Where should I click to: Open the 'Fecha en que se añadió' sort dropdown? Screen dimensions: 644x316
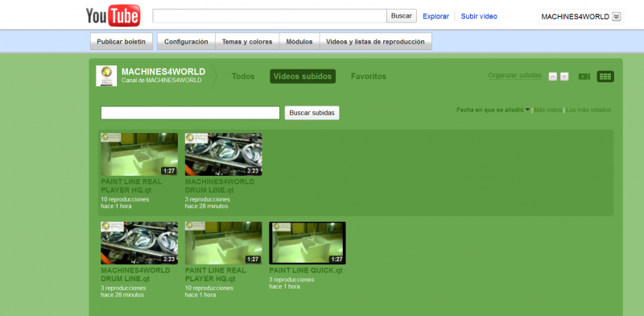point(493,110)
